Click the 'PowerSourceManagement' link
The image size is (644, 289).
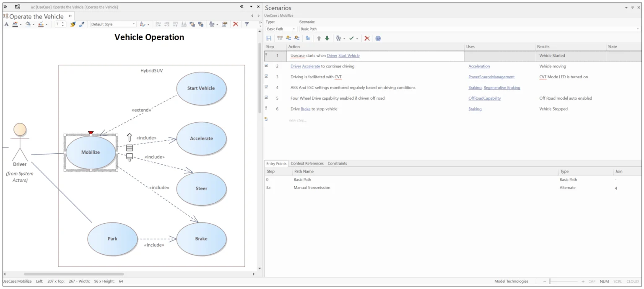click(x=491, y=77)
